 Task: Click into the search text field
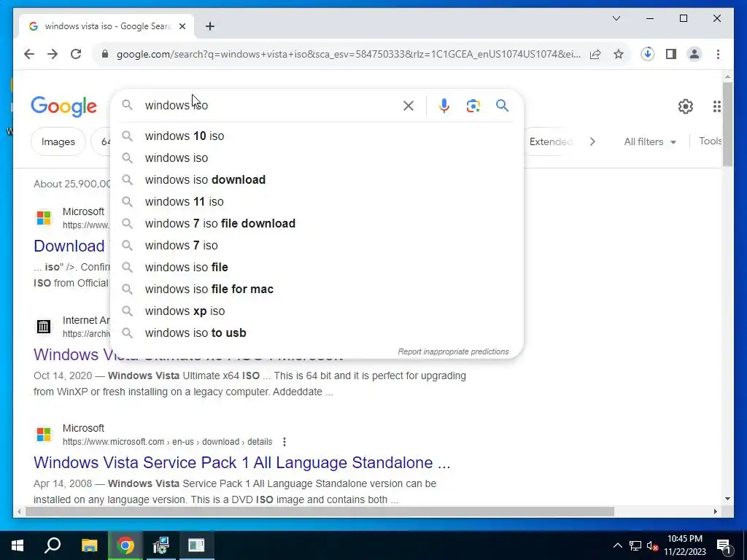point(271,105)
